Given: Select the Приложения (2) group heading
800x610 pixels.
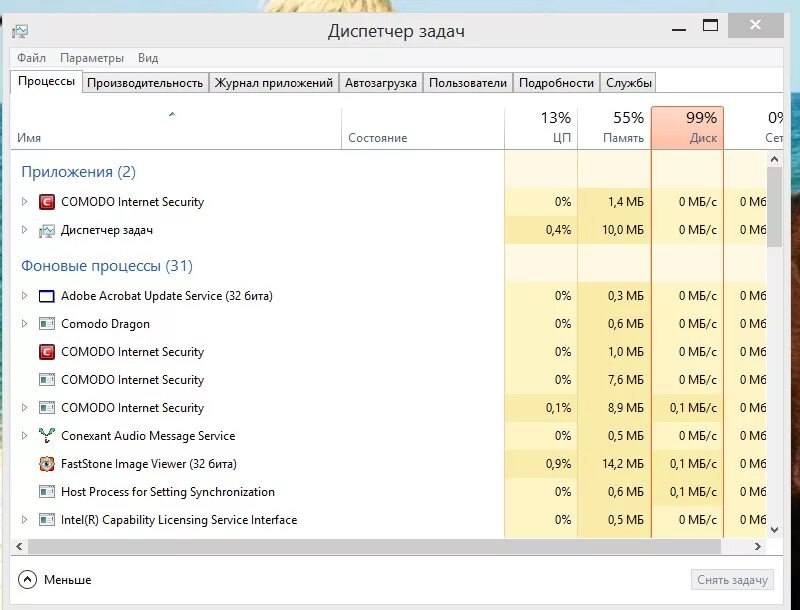Looking at the screenshot, I should coord(79,172).
